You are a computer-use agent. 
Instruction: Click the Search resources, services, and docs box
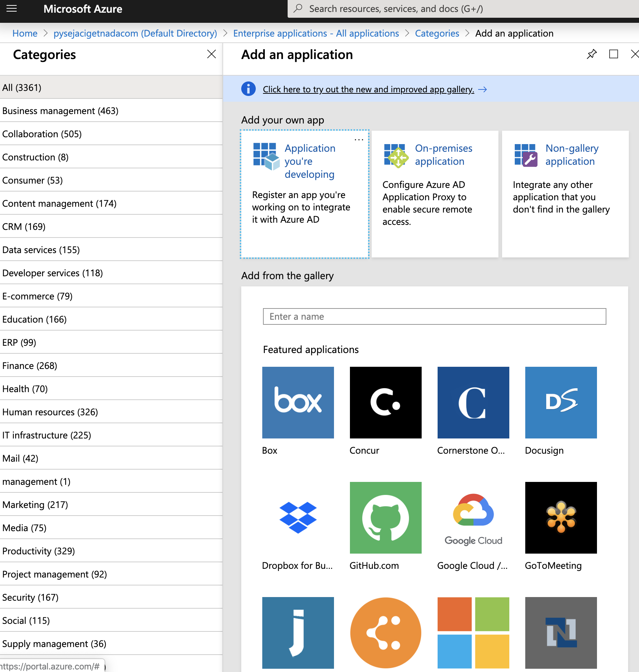click(x=463, y=9)
